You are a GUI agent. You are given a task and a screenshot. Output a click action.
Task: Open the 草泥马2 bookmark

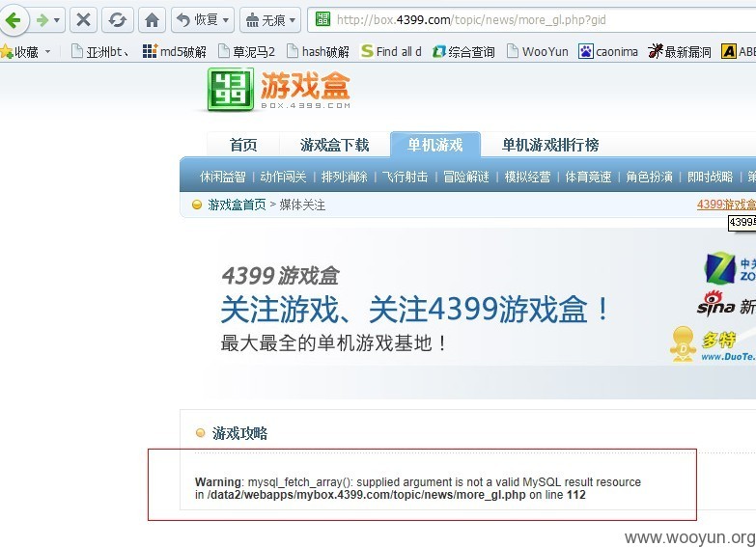click(x=246, y=51)
